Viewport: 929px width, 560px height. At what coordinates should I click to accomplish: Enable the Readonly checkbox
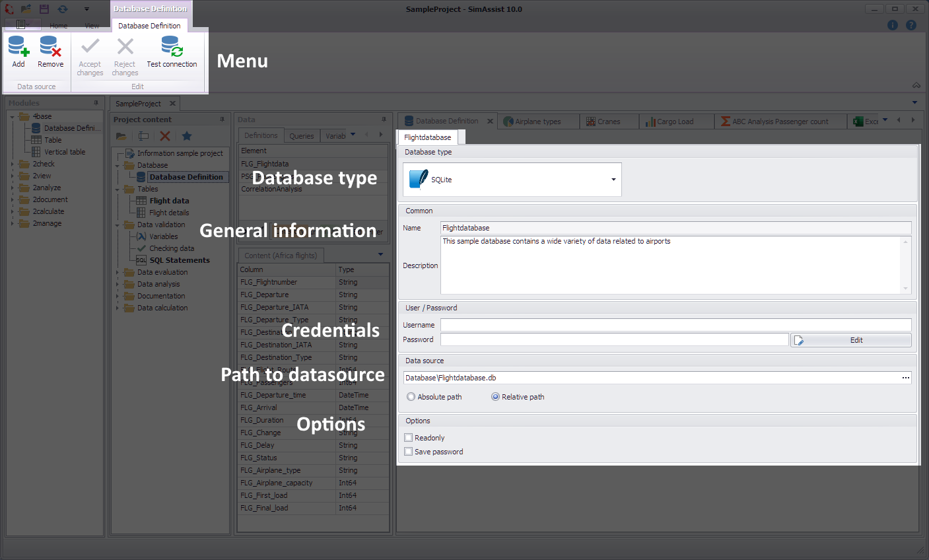pos(409,438)
